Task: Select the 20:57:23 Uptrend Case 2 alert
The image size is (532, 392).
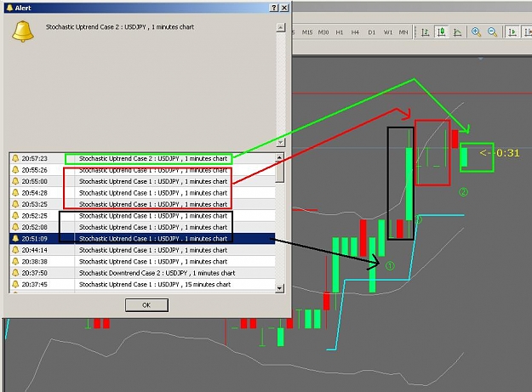Action: (x=142, y=158)
